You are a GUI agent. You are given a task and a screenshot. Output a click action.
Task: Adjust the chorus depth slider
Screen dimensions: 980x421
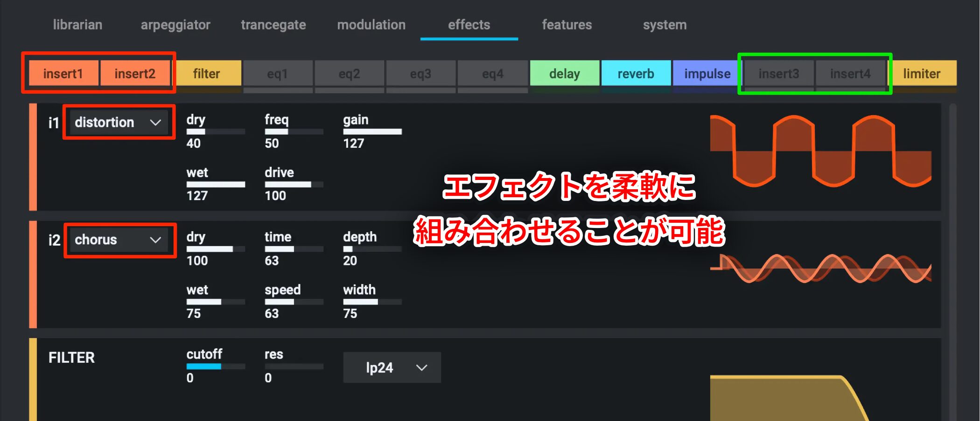click(x=372, y=249)
